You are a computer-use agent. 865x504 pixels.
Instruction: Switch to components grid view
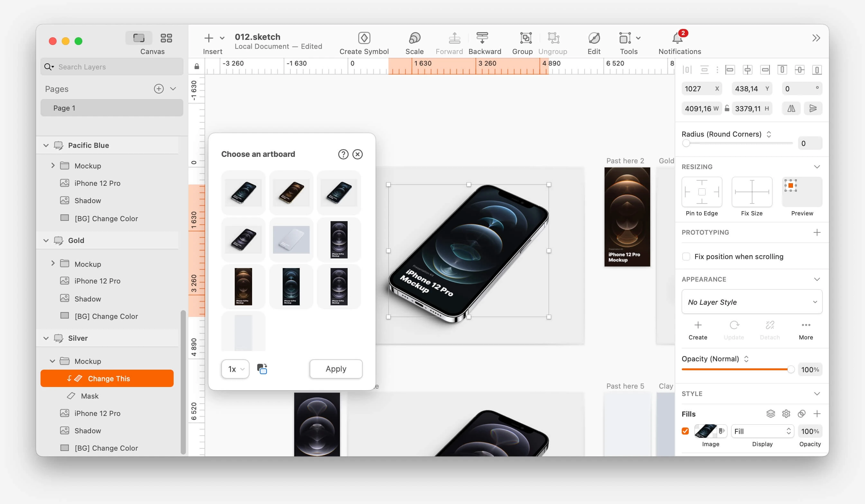[166, 38]
